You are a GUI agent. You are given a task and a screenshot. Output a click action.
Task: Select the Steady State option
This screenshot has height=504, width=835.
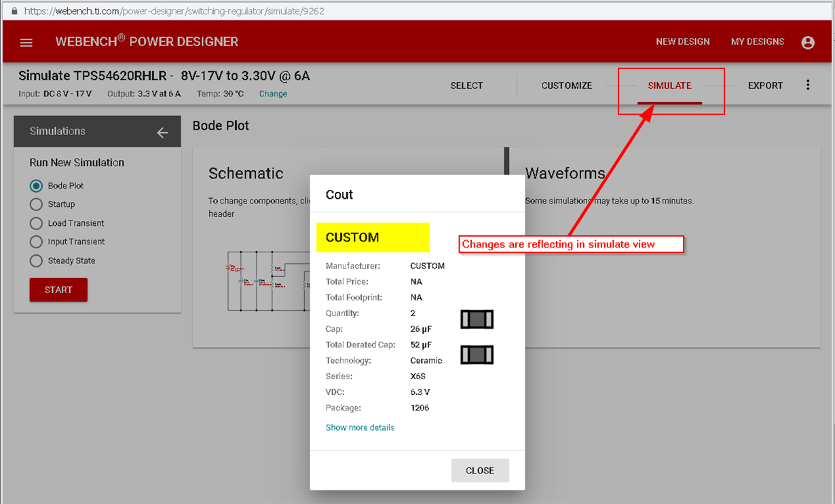pos(36,260)
